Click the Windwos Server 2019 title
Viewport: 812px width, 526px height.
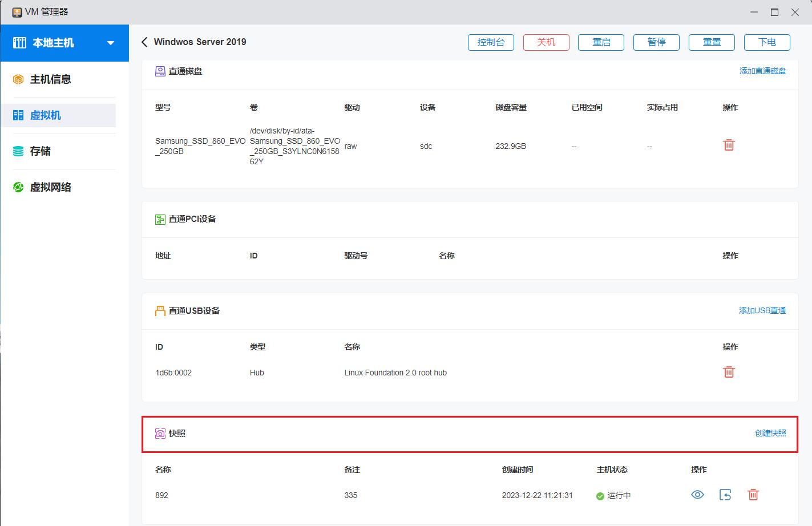[x=200, y=42]
